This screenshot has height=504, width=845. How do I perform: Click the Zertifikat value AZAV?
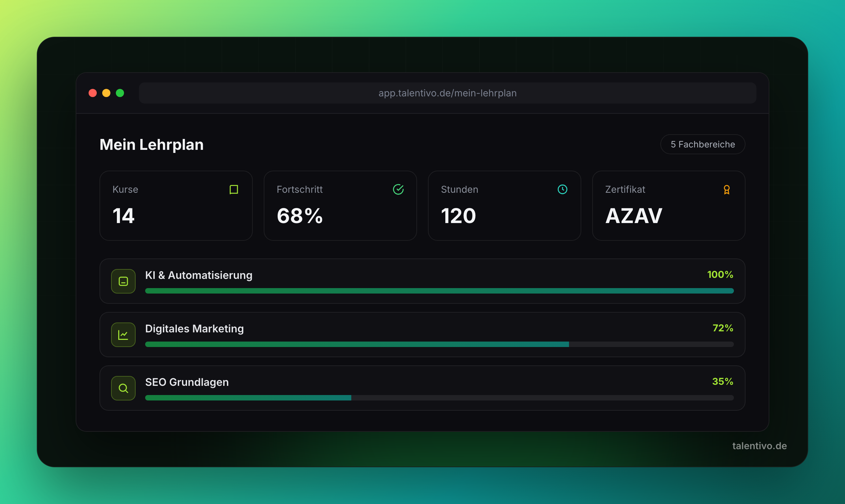(634, 216)
